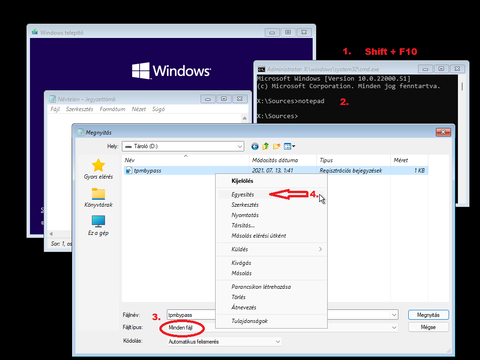The image size is (480, 360).
Task: Click Notepad scrollbar up arrow
Action: [245, 118]
